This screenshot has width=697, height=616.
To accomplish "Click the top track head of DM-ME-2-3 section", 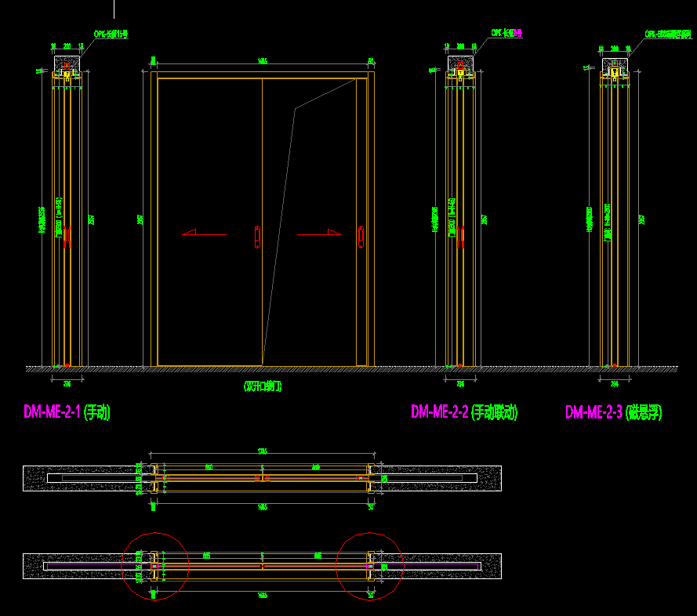I will [615, 70].
